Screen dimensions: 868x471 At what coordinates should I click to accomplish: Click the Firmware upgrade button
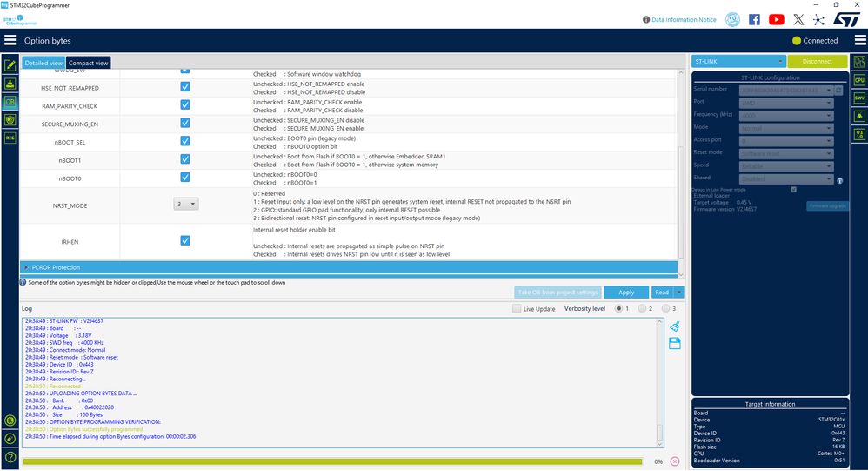[827, 205]
